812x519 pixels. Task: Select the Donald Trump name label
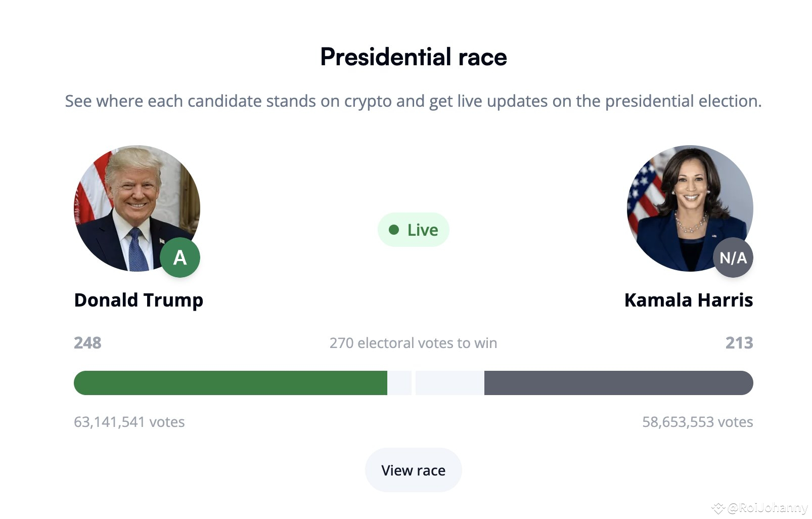click(x=139, y=300)
